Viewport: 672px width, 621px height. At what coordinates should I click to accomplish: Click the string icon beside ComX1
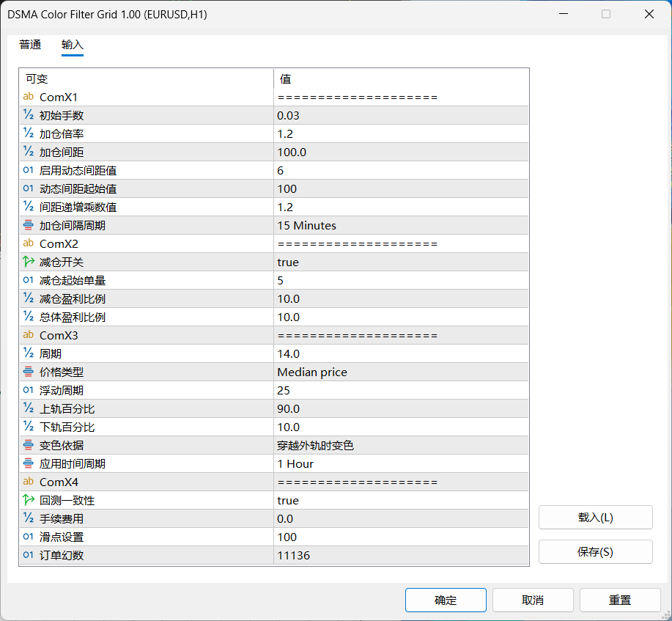(x=29, y=97)
